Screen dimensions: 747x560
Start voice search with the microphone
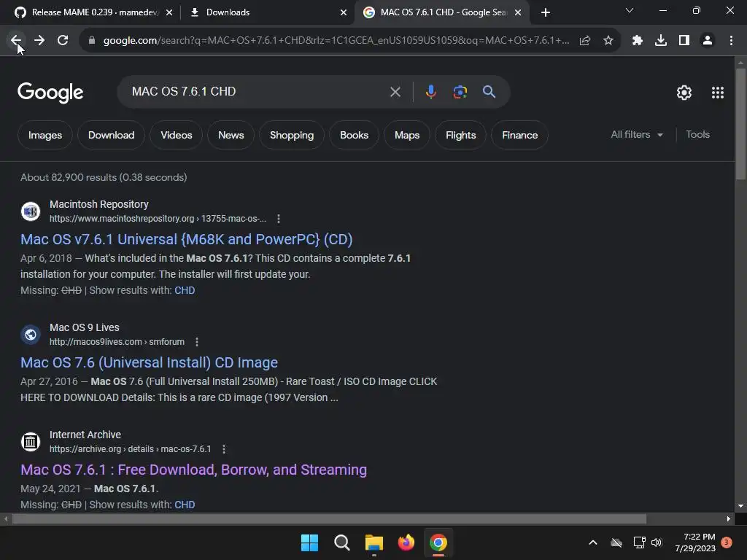pos(430,92)
